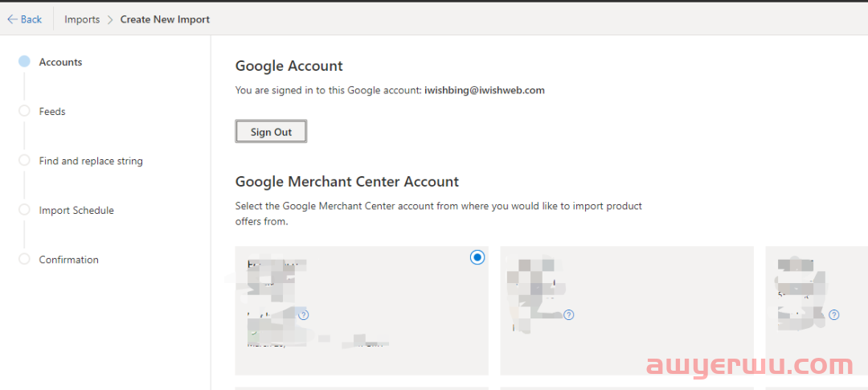Select the Google Merchant Center Account heading
This screenshot has height=390, width=868.
point(347,181)
